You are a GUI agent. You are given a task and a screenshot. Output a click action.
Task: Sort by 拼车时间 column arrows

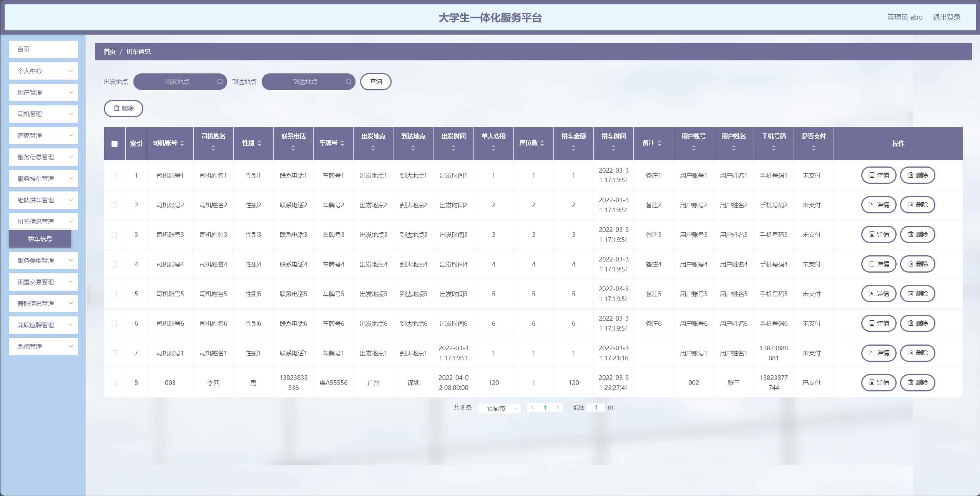pyautogui.click(x=613, y=148)
